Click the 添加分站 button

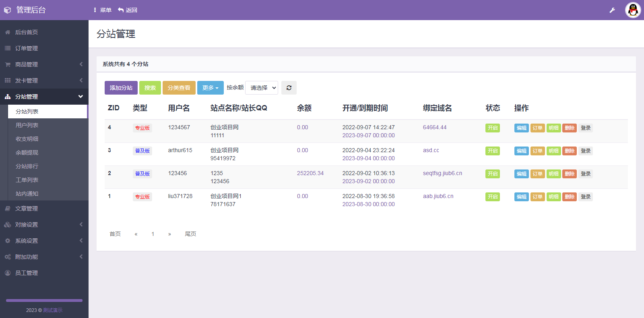121,88
